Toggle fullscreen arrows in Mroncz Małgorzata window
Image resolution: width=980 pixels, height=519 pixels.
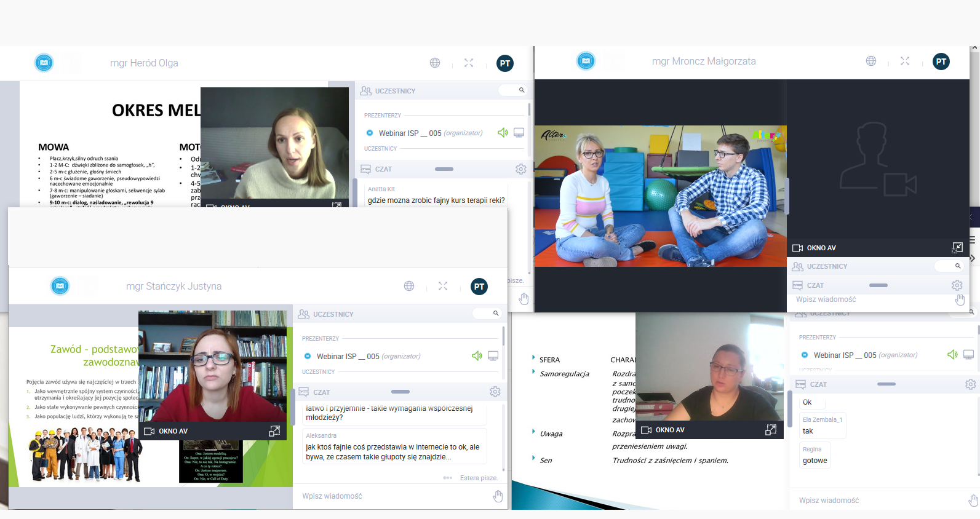coord(905,61)
